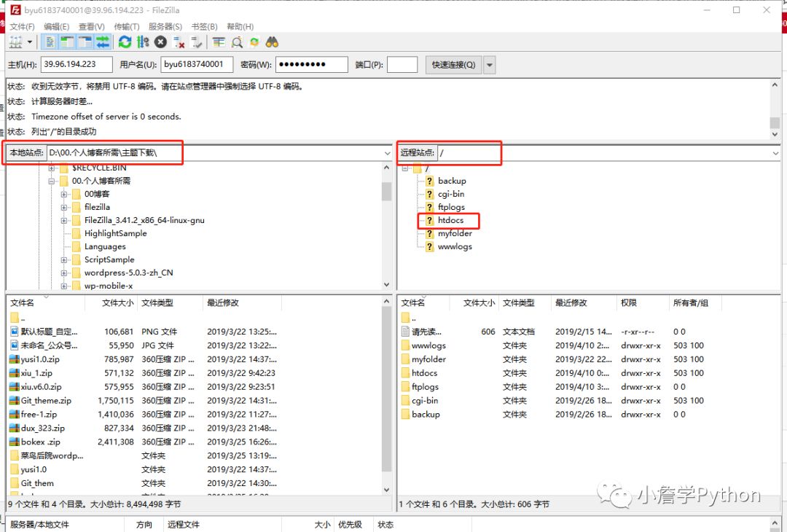Viewport: 787px width, 532px height.
Task: Search for files with binoculars icon
Action: [272, 42]
